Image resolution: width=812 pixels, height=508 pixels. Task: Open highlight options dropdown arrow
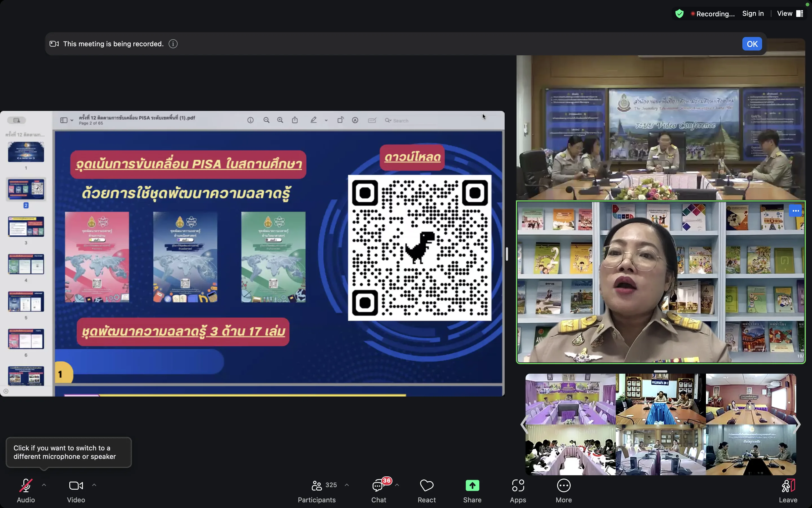click(326, 120)
